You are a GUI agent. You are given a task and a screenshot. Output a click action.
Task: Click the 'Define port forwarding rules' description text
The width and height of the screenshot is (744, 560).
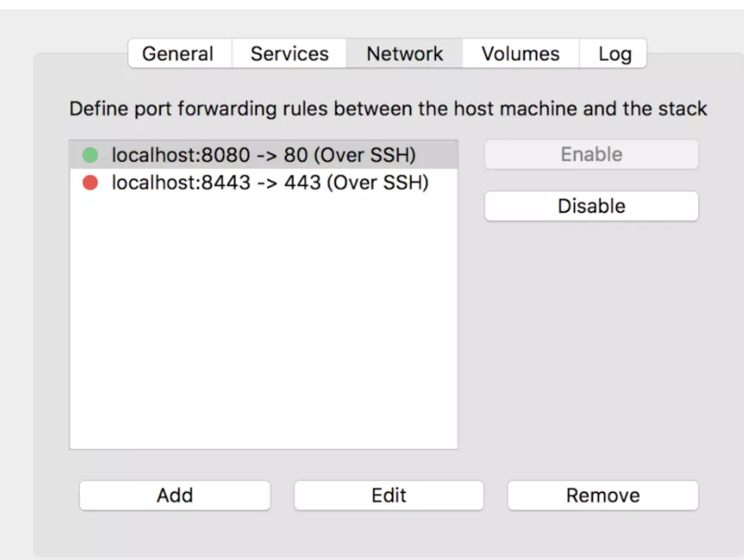(x=388, y=109)
